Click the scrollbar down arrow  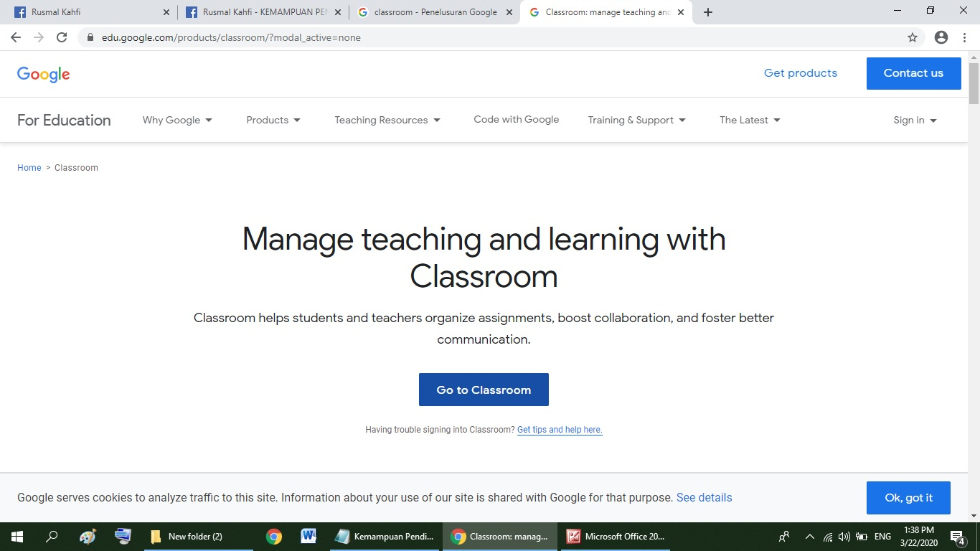tap(974, 516)
